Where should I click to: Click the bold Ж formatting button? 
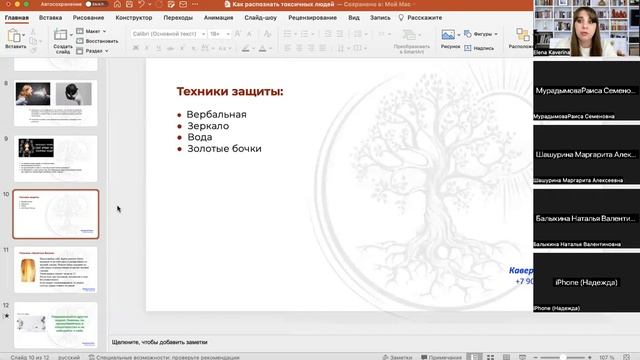tap(136, 48)
